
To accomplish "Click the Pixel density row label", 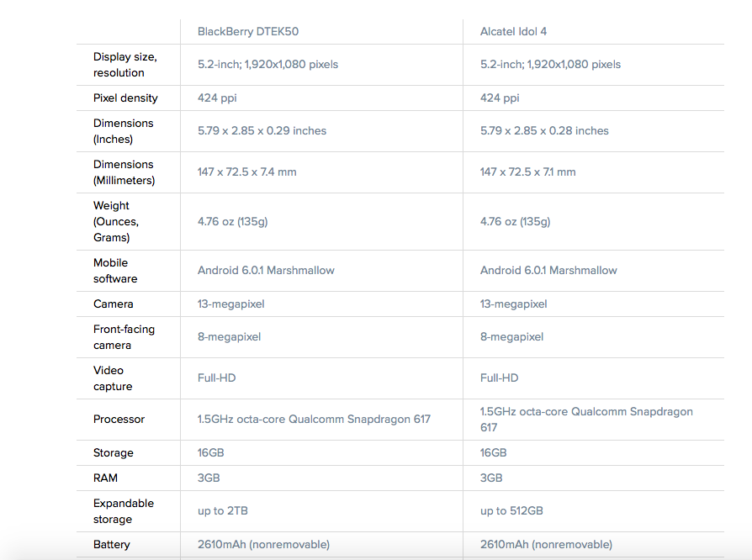I will coord(125,98).
